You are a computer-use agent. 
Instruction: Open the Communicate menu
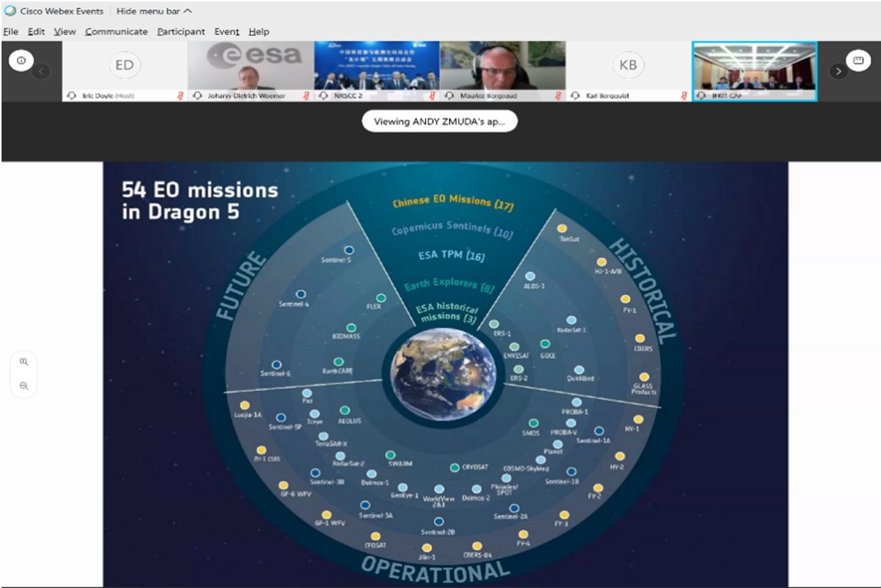tap(116, 32)
